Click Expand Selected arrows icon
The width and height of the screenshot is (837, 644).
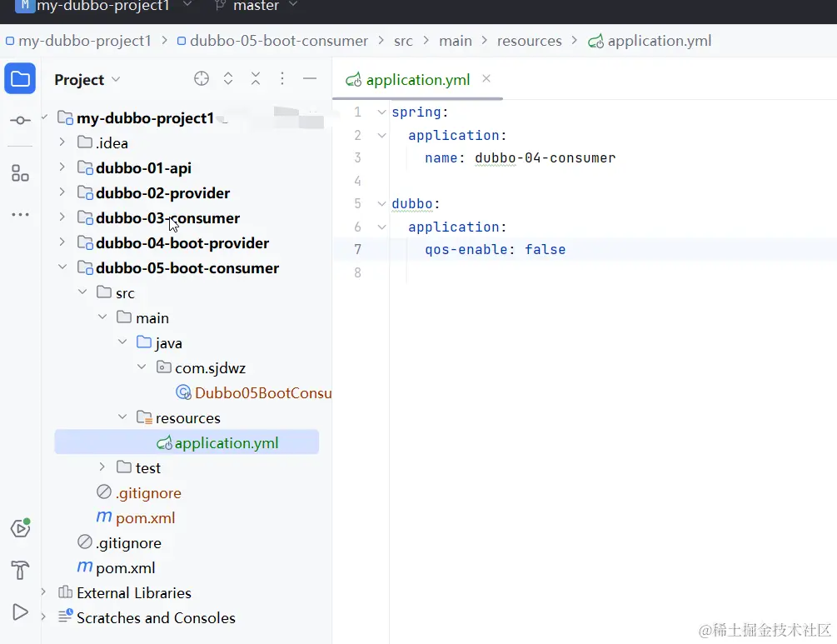tap(228, 78)
